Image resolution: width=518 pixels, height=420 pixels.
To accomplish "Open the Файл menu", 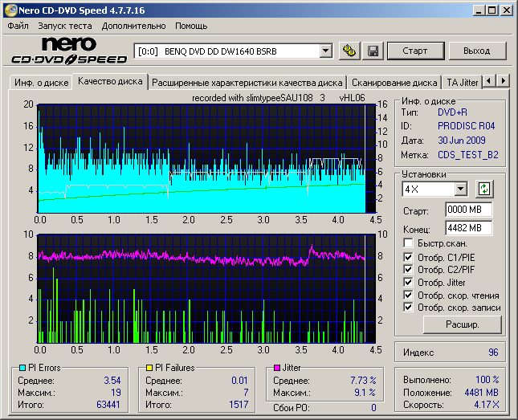I will coord(18,26).
